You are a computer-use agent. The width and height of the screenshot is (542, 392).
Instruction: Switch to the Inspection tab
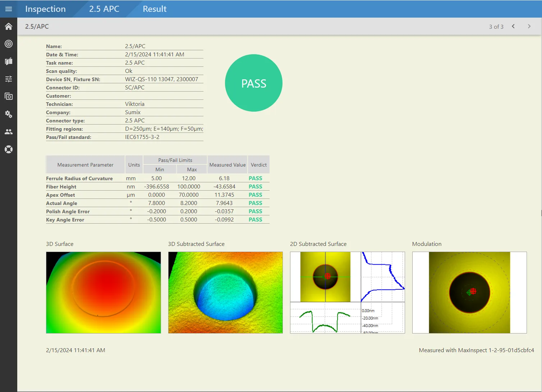click(x=45, y=9)
